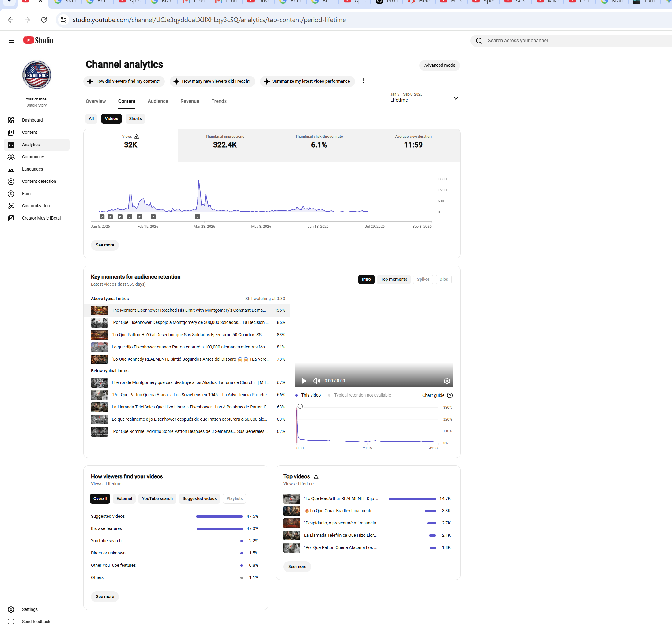The image size is (672, 624).
Task: Click the Mar 28 chart marker labeled 2
Action: pos(198,217)
